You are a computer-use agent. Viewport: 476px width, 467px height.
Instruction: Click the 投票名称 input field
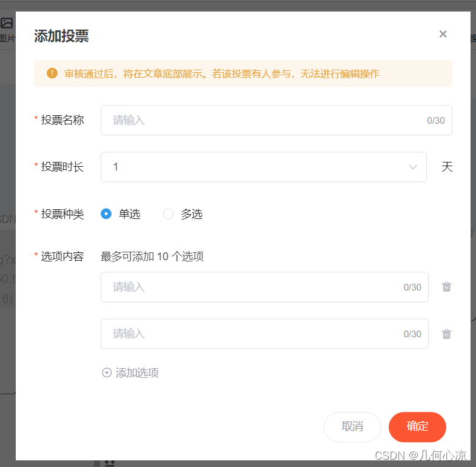click(x=277, y=120)
